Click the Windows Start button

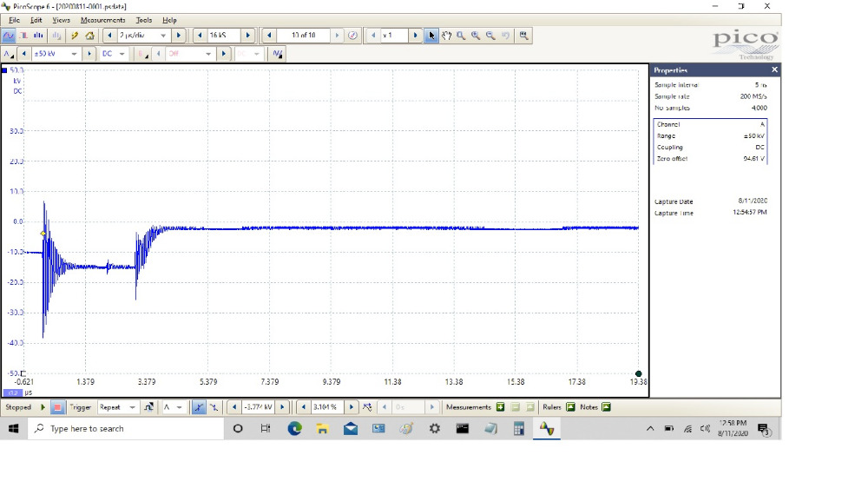coord(14,429)
